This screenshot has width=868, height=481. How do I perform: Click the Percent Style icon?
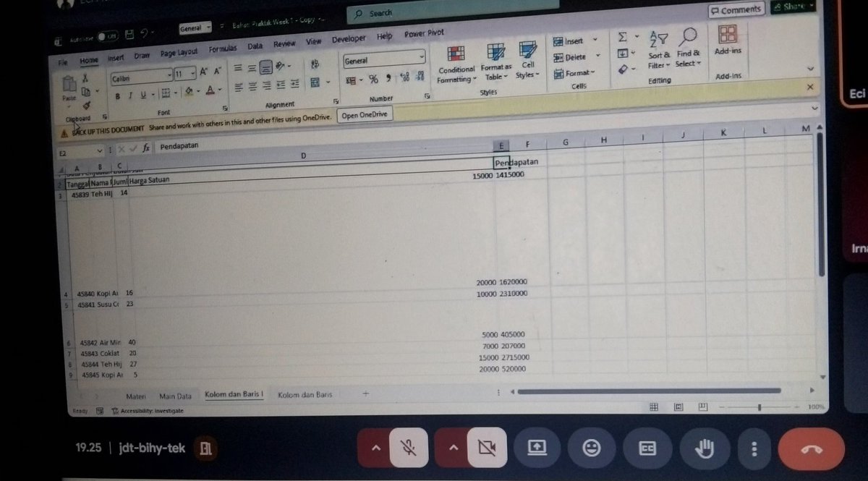pos(373,80)
